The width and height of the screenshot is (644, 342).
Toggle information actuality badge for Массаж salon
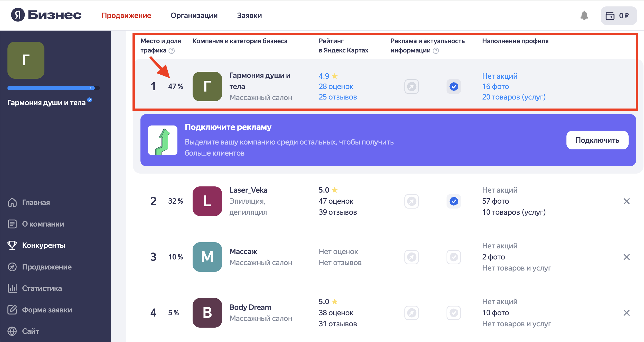[453, 257]
